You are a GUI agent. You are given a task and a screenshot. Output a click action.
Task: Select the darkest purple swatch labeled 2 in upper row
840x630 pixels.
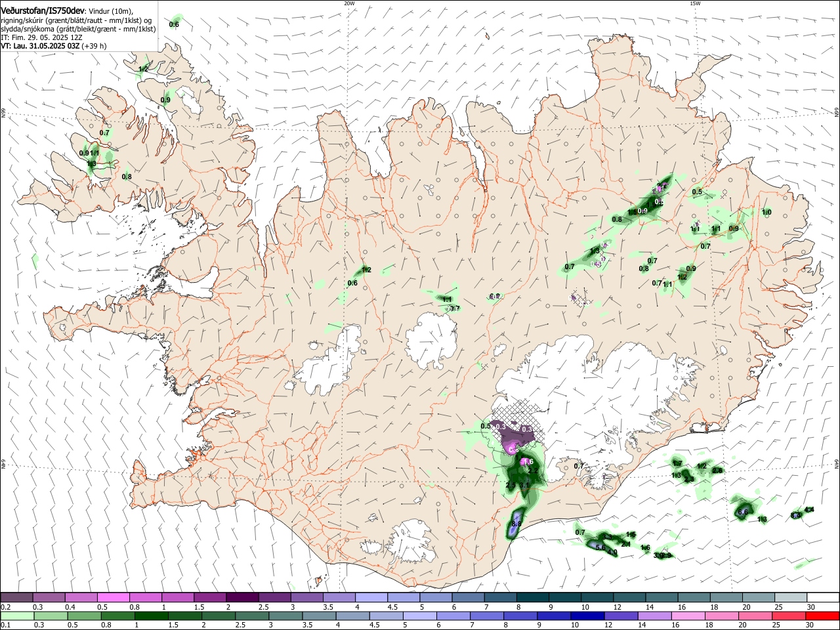[241, 598]
